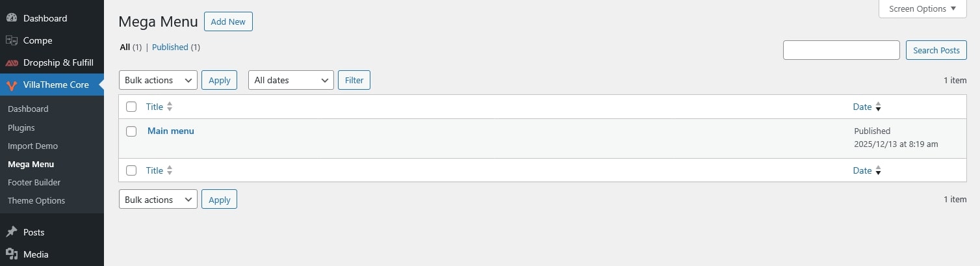This screenshot has height=266, width=980.
Task: Click the Dropship & Fulfill logo icon
Action: (x=12, y=63)
